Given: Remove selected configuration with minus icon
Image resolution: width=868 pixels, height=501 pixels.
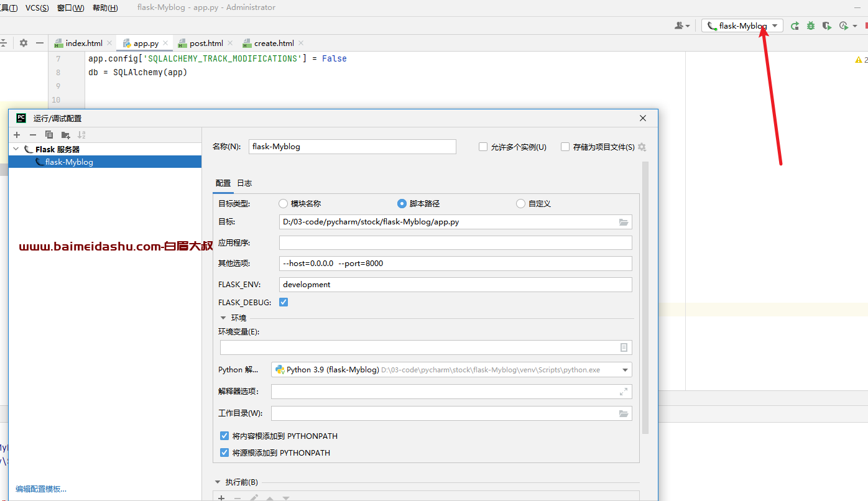Looking at the screenshot, I should 33,135.
